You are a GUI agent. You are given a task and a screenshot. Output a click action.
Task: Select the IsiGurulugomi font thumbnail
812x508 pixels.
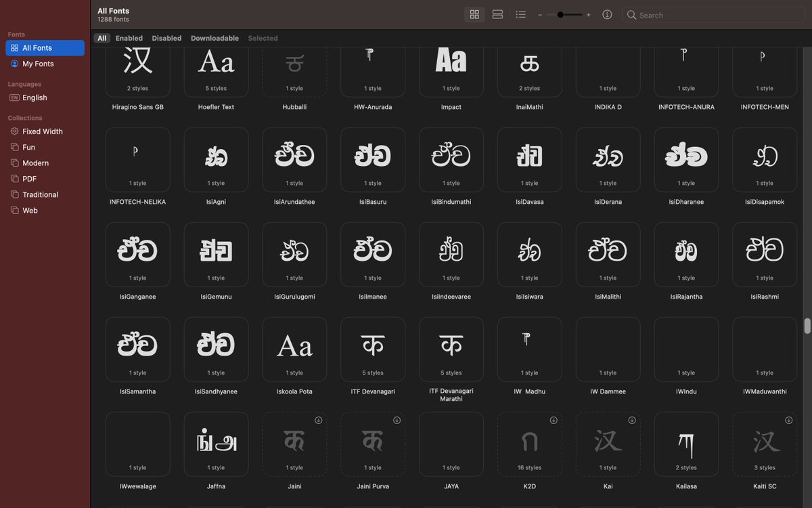tap(294, 255)
